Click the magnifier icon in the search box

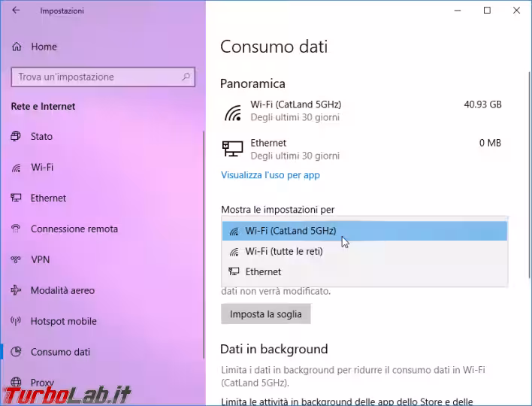click(x=186, y=77)
